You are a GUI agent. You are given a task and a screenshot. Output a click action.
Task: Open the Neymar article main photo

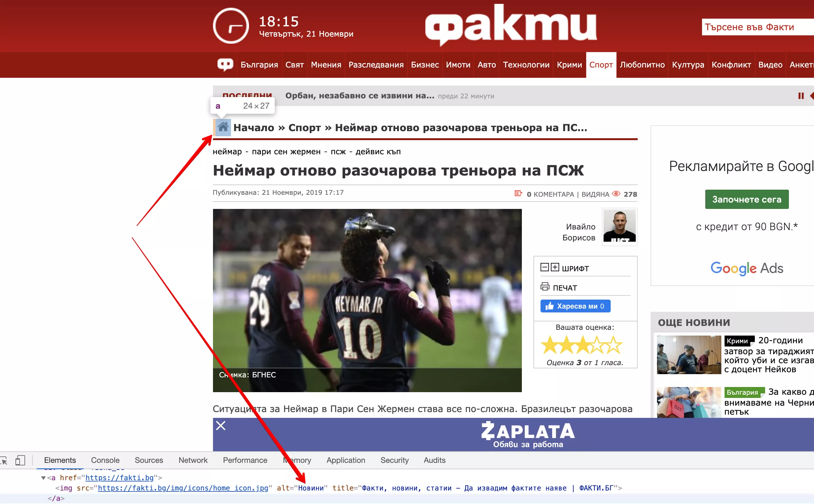pos(367,300)
